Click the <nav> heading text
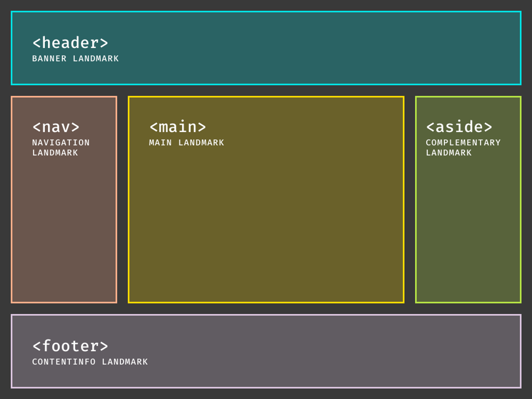Screen dimensions: 532x399 (x=56, y=127)
